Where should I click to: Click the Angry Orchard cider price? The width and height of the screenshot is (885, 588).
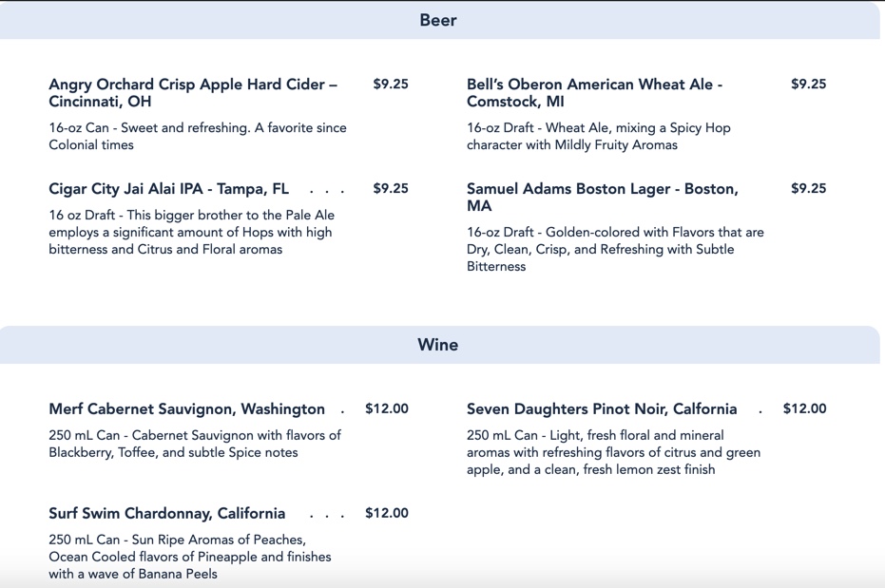pos(391,85)
